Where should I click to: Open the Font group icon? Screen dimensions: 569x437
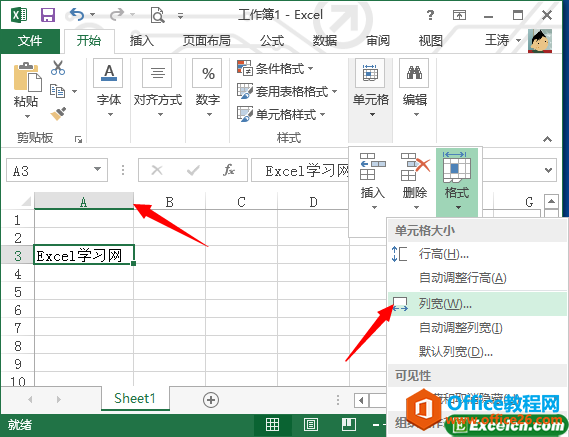109,73
